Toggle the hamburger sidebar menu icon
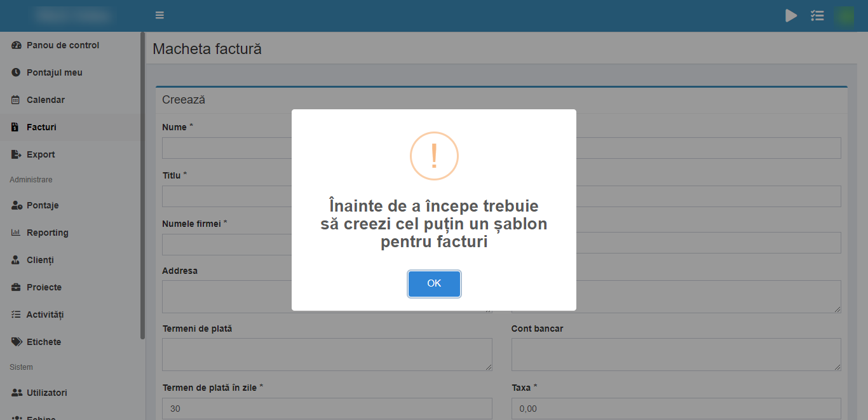This screenshot has height=420, width=868. pos(159,15)
